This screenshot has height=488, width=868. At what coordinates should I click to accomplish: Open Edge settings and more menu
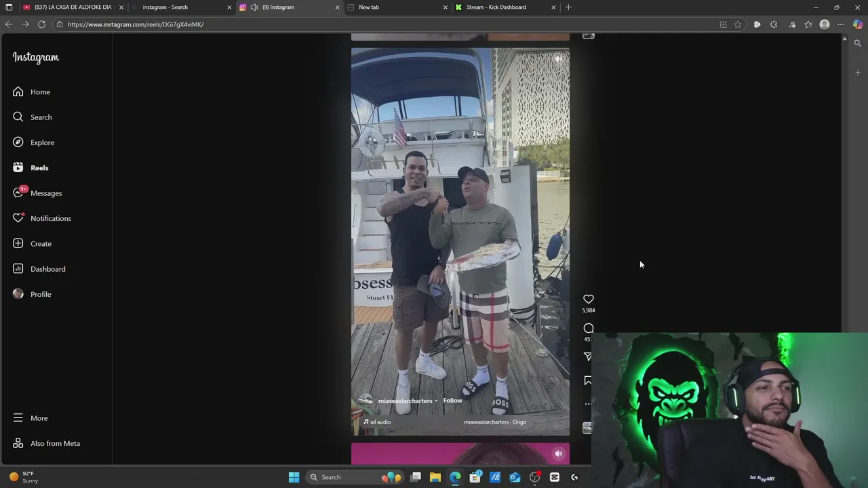point(841,24)
